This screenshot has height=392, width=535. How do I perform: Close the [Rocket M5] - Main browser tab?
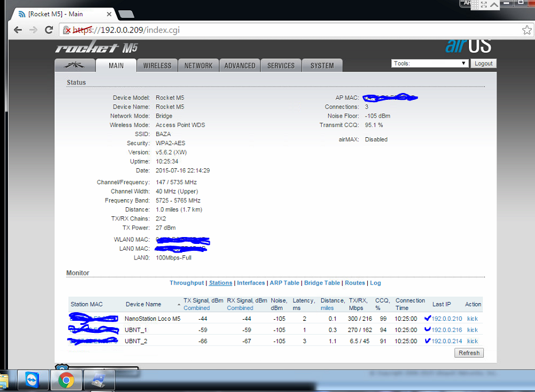109,14
